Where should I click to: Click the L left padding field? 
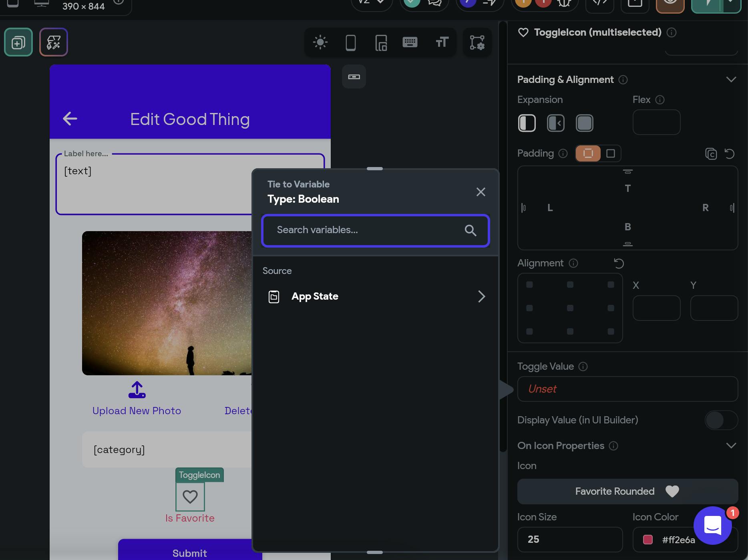click(550, 207)
